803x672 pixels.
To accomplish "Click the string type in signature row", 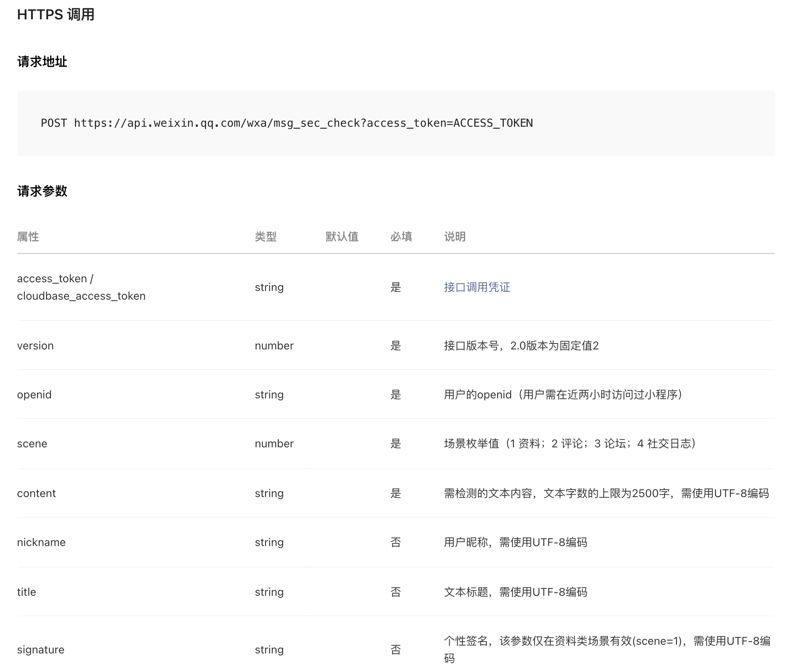I will (269, 649).
